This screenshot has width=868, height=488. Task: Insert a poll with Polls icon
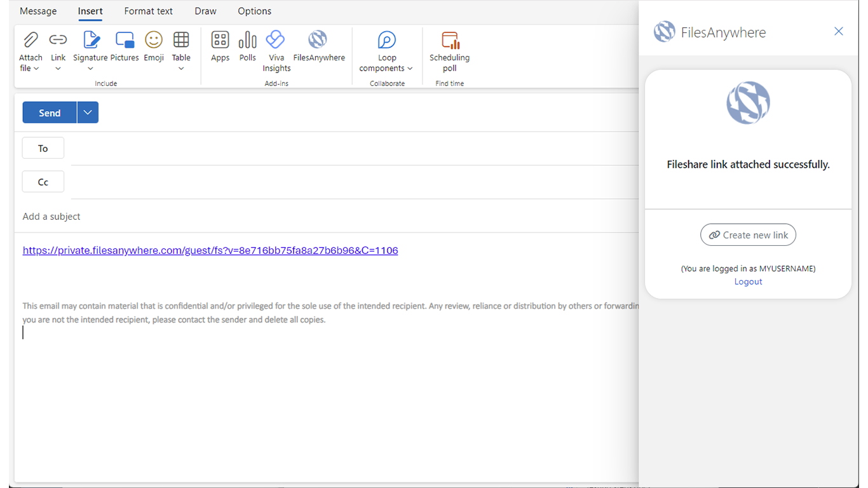click(247, 40)
